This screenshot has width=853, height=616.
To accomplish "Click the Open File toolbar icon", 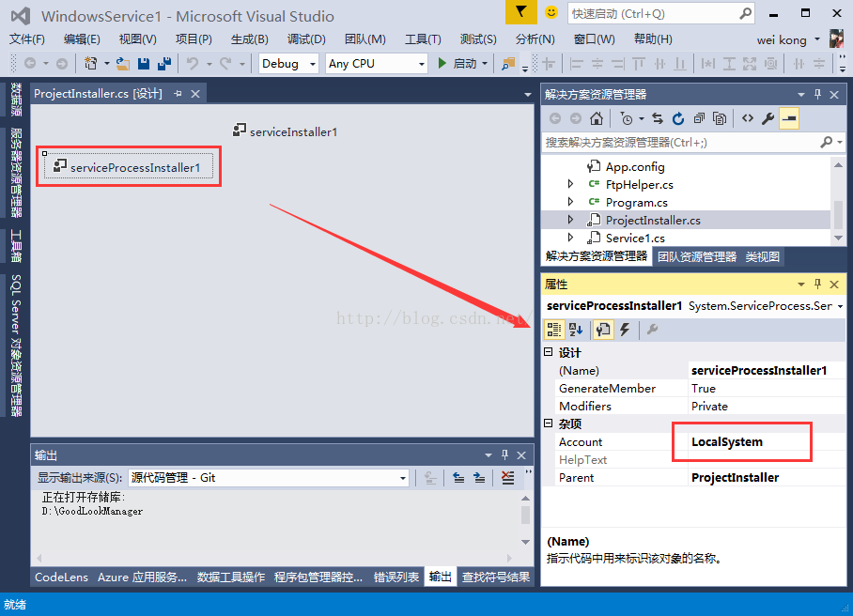I will pos(123,64).
